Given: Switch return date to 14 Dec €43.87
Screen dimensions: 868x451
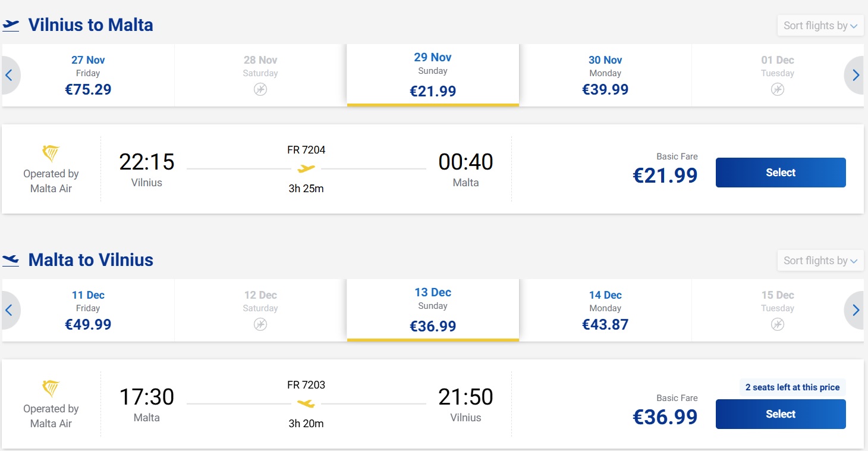Looking at the screenshot, I should tap(605, 310).
